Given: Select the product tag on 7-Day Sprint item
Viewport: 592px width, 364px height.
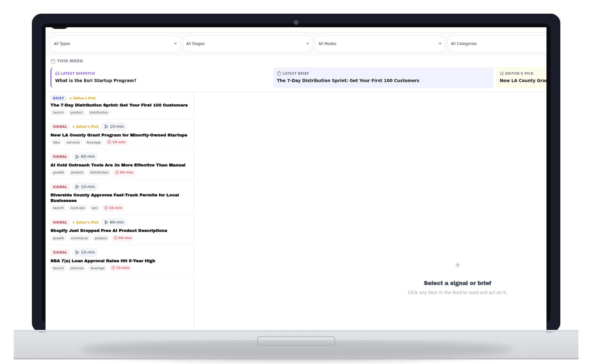Looking at the screenshot, I should coord(77,112).
